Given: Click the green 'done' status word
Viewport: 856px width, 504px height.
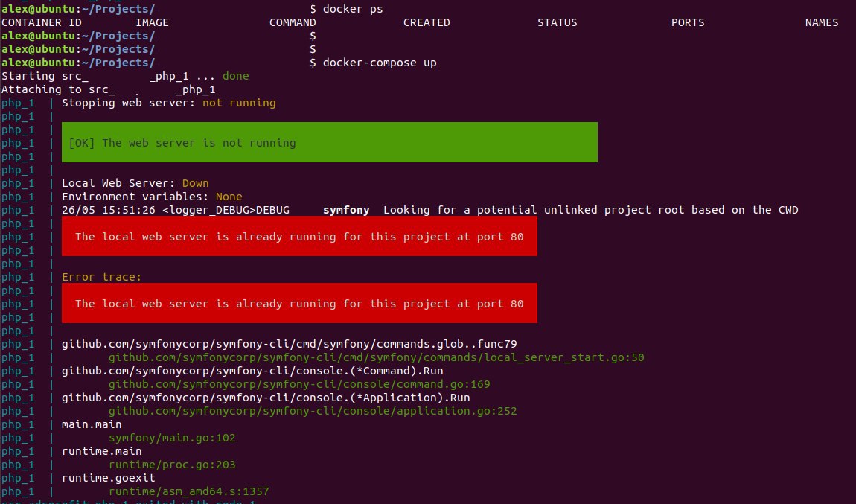Looking at the screenshot, I should [235, 76].
